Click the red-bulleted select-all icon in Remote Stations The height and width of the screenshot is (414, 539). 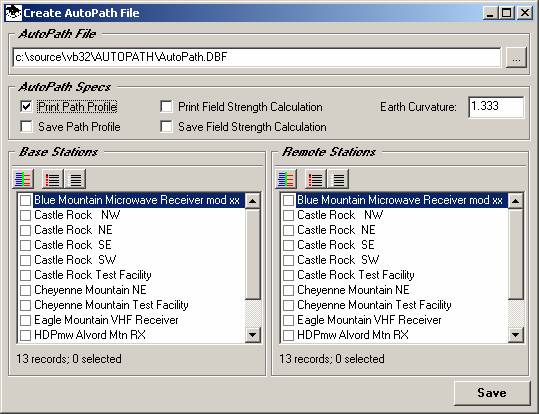(x=316, y=179)
